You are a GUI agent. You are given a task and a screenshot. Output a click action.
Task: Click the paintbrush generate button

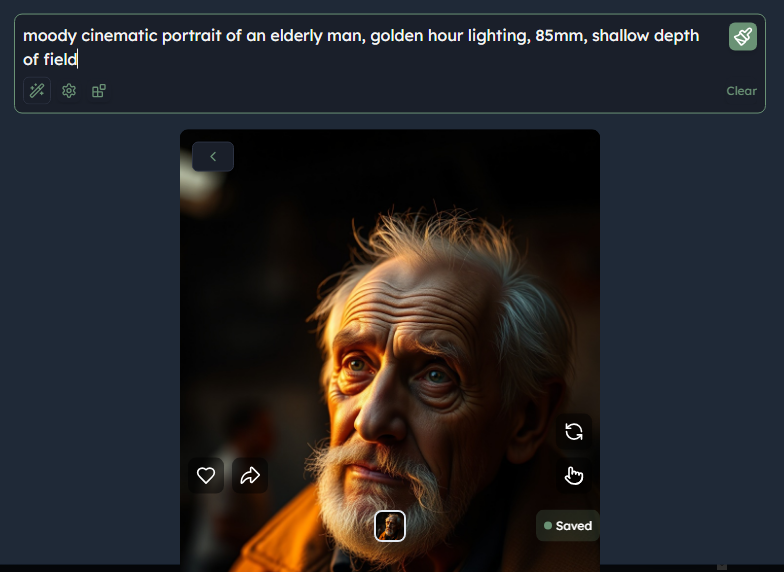click(742, 36)
